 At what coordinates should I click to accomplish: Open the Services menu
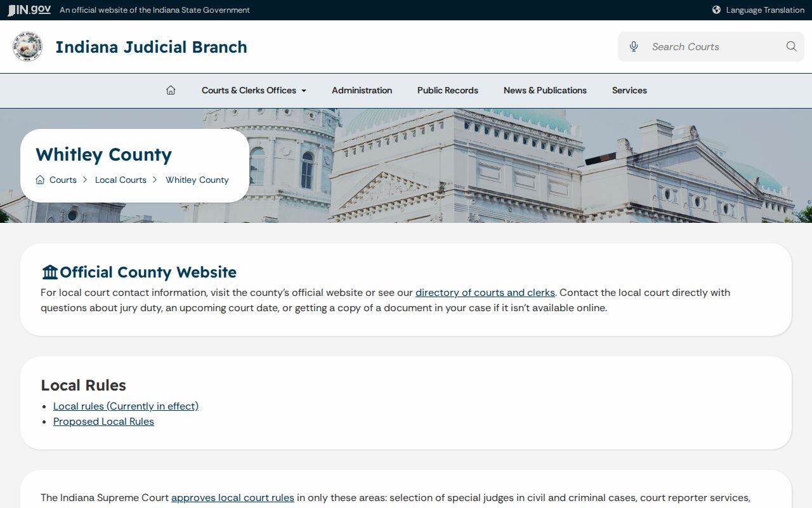click(629, 90)
